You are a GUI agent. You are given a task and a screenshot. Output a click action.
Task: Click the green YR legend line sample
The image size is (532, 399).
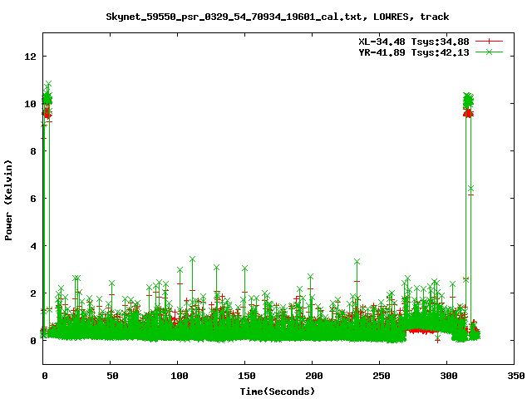point(489,52)
